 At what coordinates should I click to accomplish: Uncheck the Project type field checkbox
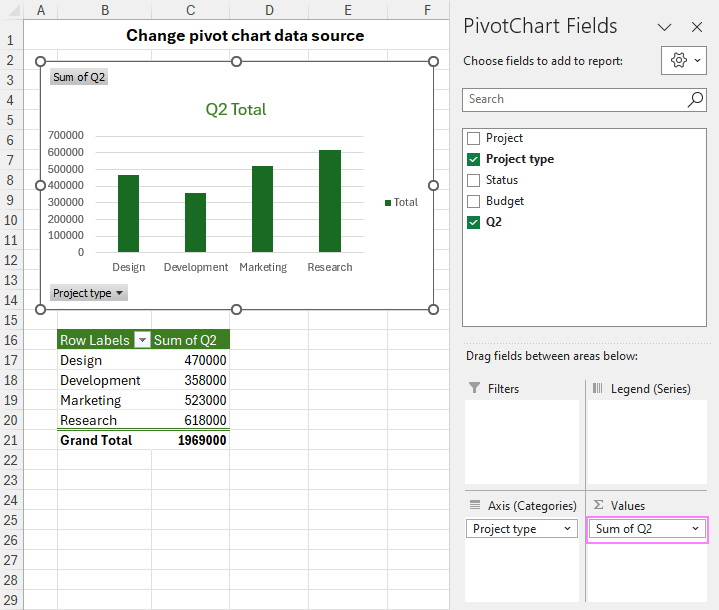(473, 159)
